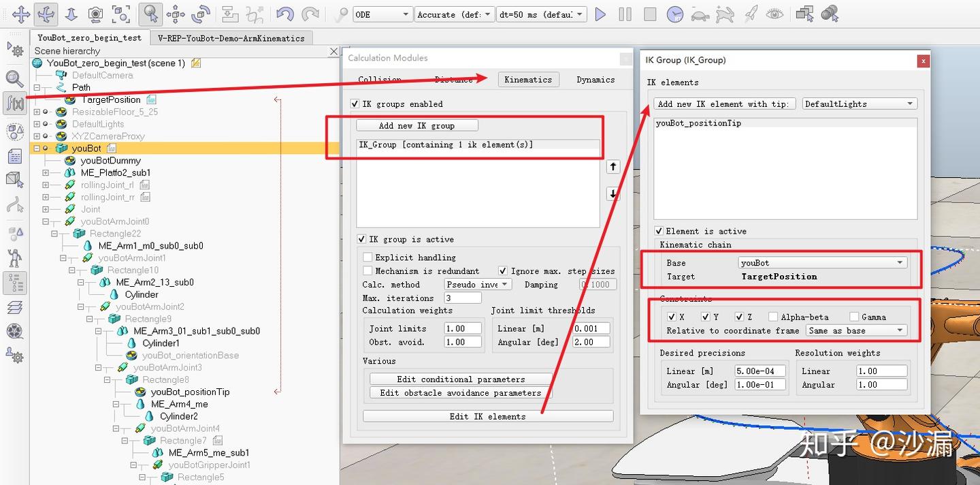980x485 pixels.
Task: Check the Alpha-beta constraint box
Action: pyautogui.click(x=773, y=317)
